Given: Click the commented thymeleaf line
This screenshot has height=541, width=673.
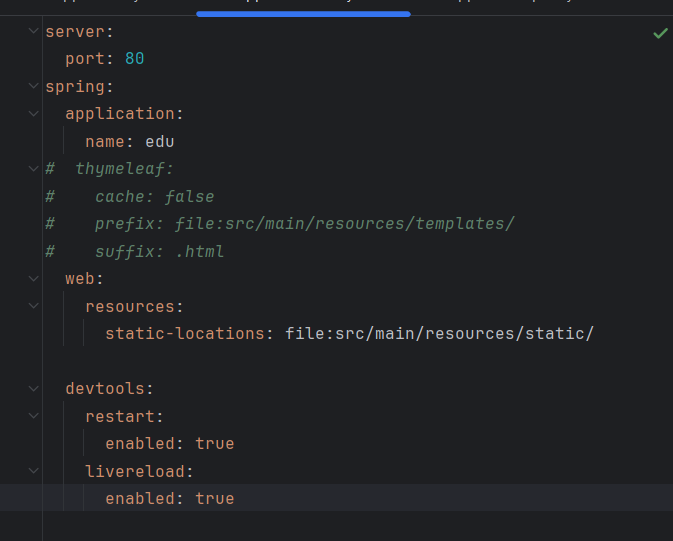Looking at the screenshot, I should tap(124, 169).
